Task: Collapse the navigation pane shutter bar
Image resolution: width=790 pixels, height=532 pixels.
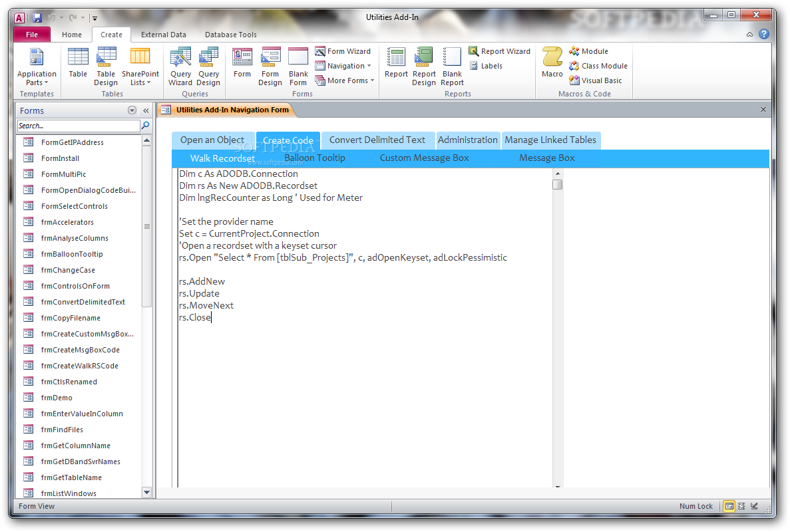Action: 146,110
